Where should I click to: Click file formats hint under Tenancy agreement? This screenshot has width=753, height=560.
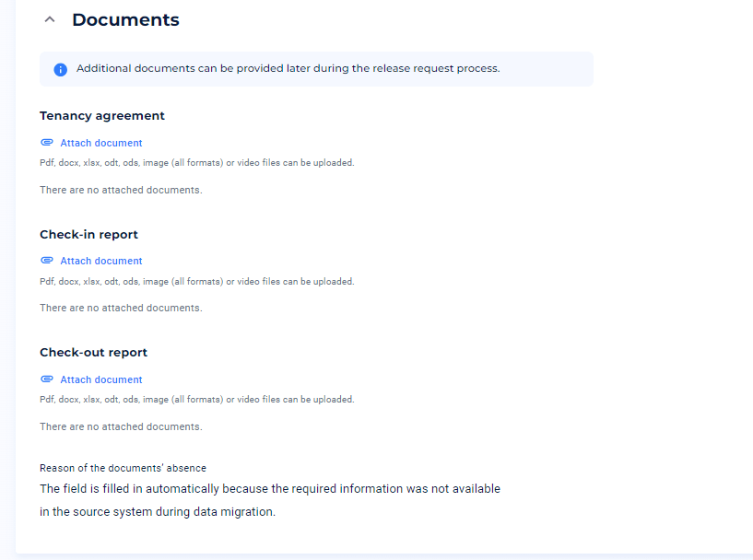(197, 163)
